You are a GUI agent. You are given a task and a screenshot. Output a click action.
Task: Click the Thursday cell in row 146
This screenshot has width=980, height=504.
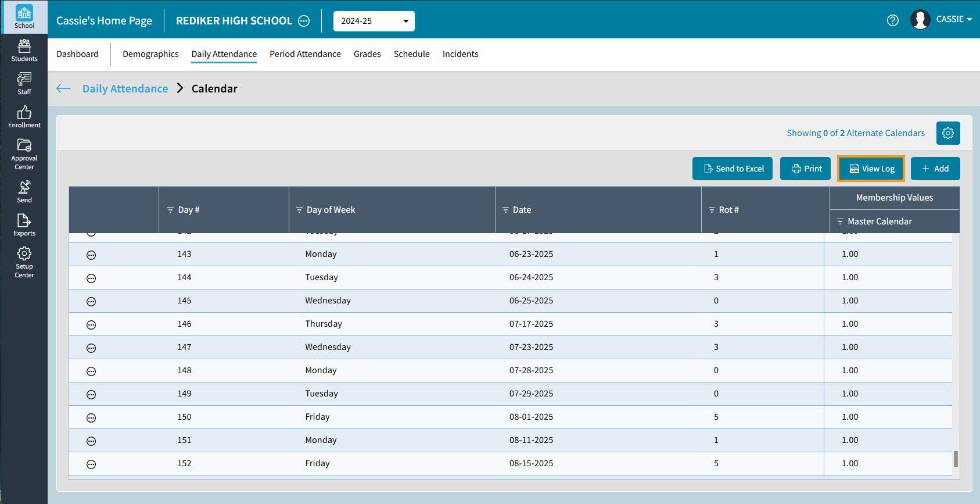point(324,324)
